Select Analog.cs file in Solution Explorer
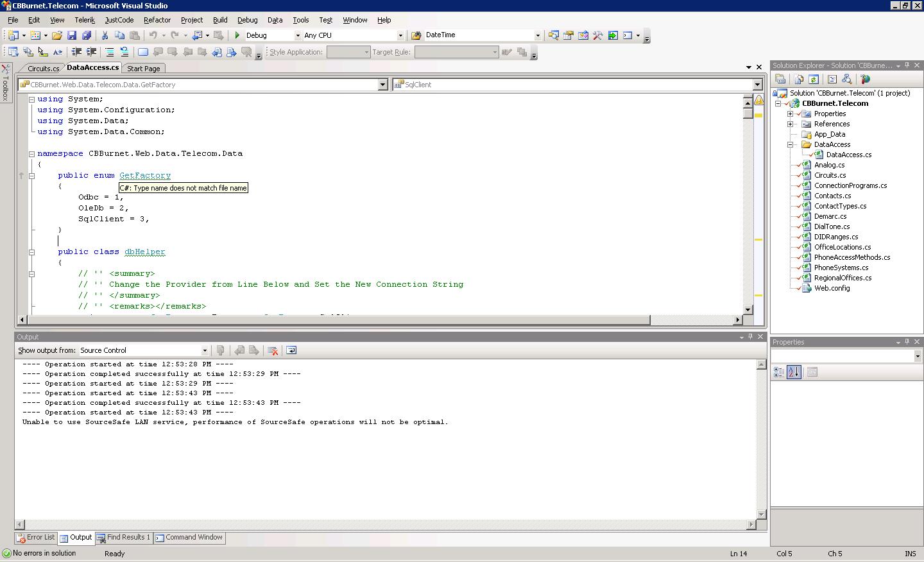This screenshot has width=924, height=562. 829,165
